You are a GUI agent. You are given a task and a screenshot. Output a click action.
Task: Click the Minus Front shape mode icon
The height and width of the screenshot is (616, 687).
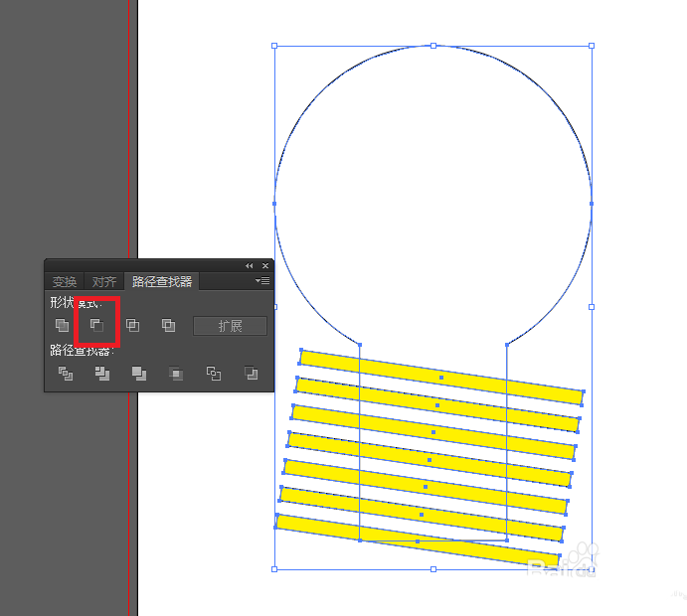tap(96, 325)
